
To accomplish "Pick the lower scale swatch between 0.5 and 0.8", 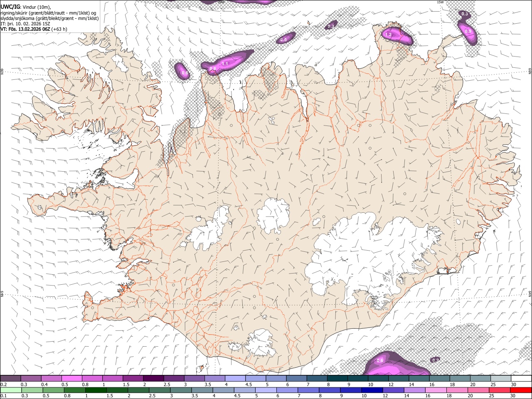I will click(53, 390).
